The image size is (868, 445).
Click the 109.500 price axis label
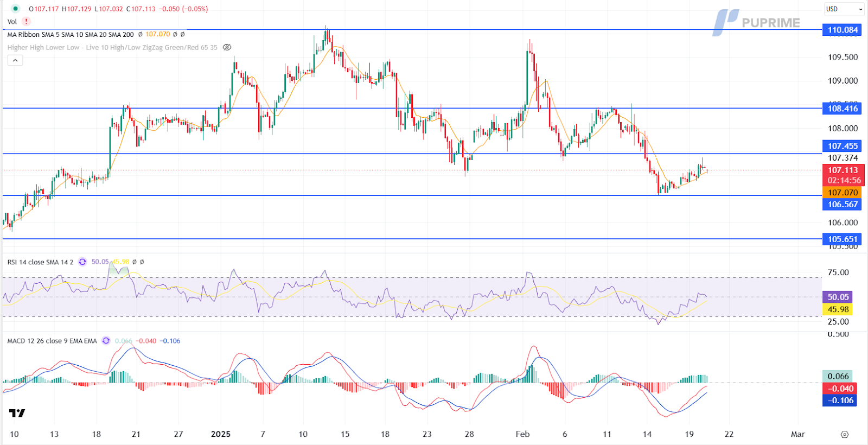point(843,57)
